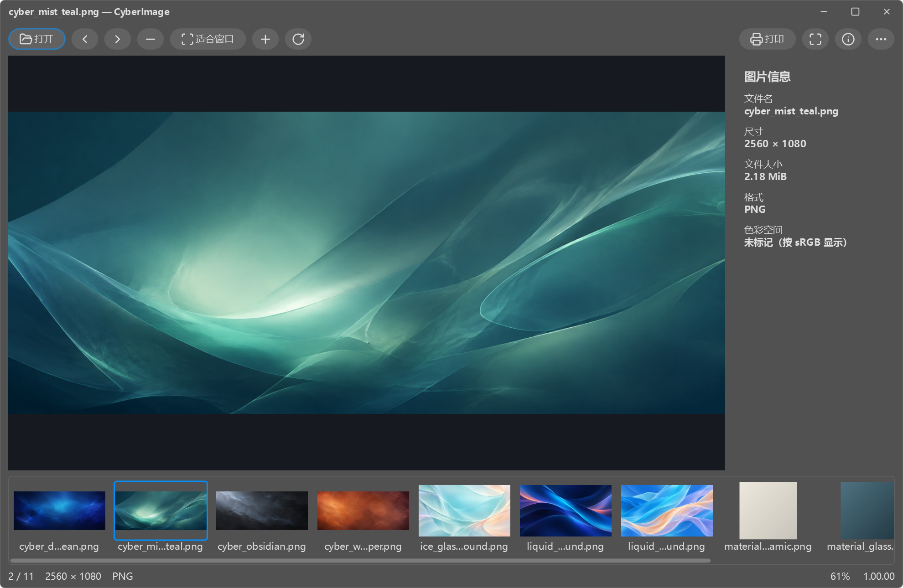Select cyber_mi...teal.png thumbnail
Screen dimensions: 903x588
161,516
